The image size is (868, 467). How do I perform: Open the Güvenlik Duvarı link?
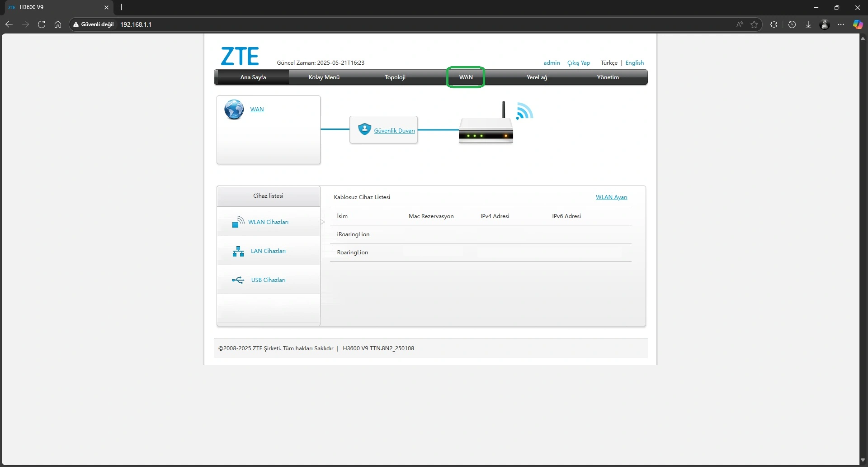coord(394,131)
